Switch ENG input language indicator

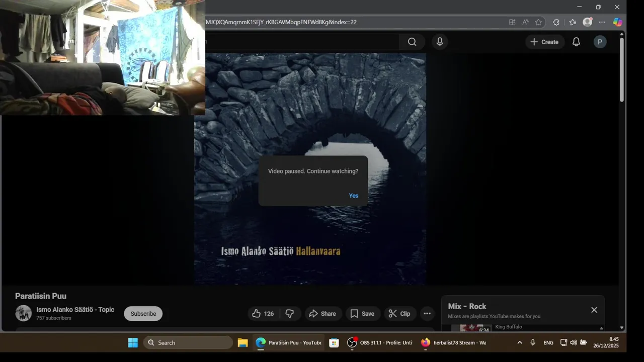pos(548,343)
